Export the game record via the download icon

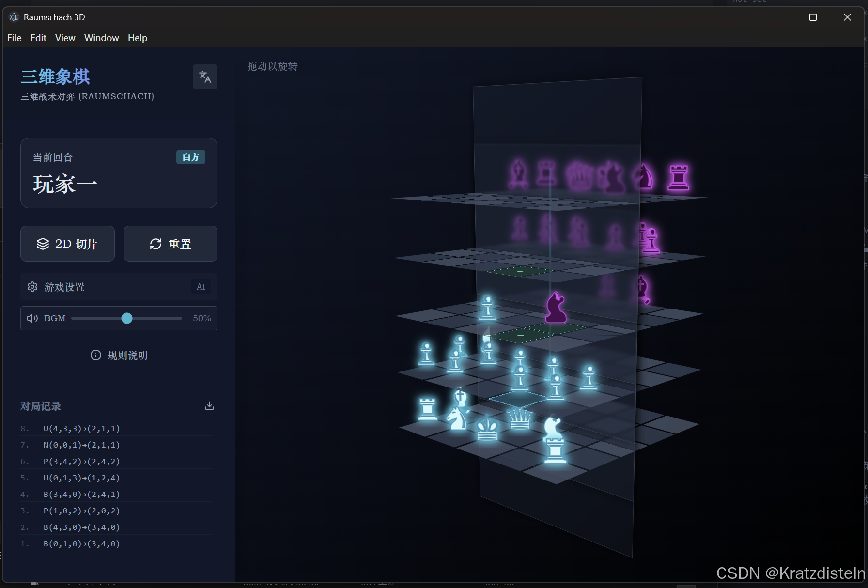[x=209, y=405]
